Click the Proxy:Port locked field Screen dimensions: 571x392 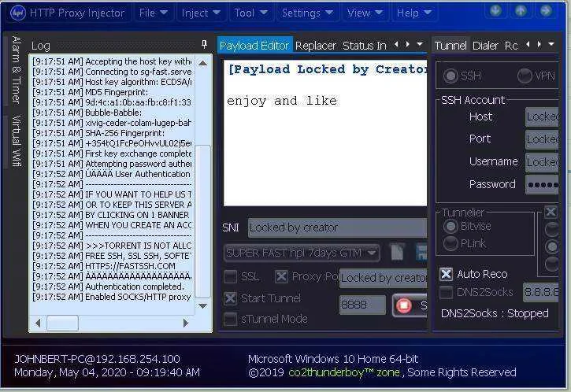384,278
